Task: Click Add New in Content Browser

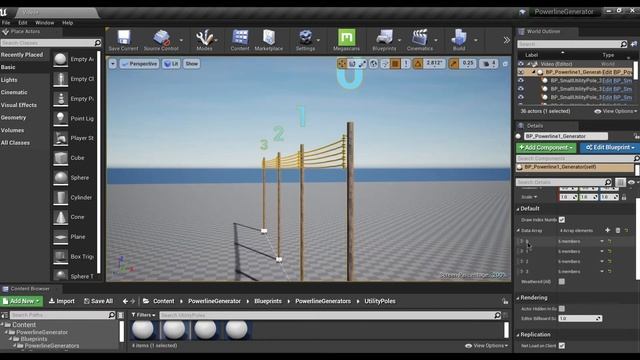Action: point(22,301)
